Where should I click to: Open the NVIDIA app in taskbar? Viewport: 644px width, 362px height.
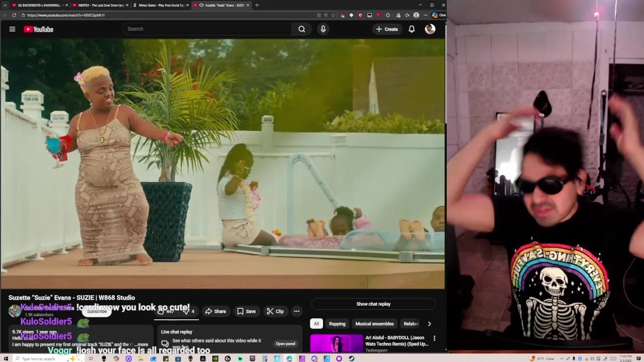[215, 358]
